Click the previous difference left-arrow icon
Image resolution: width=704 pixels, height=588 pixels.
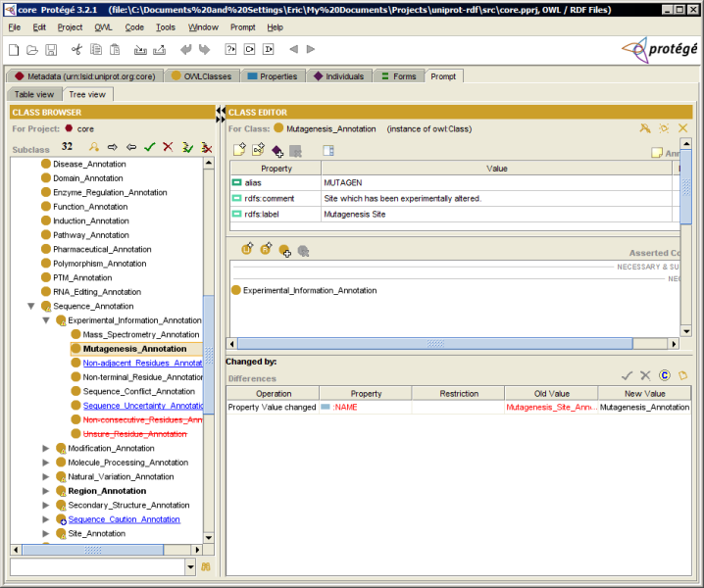pyautogui.click(x=131, y=147)
